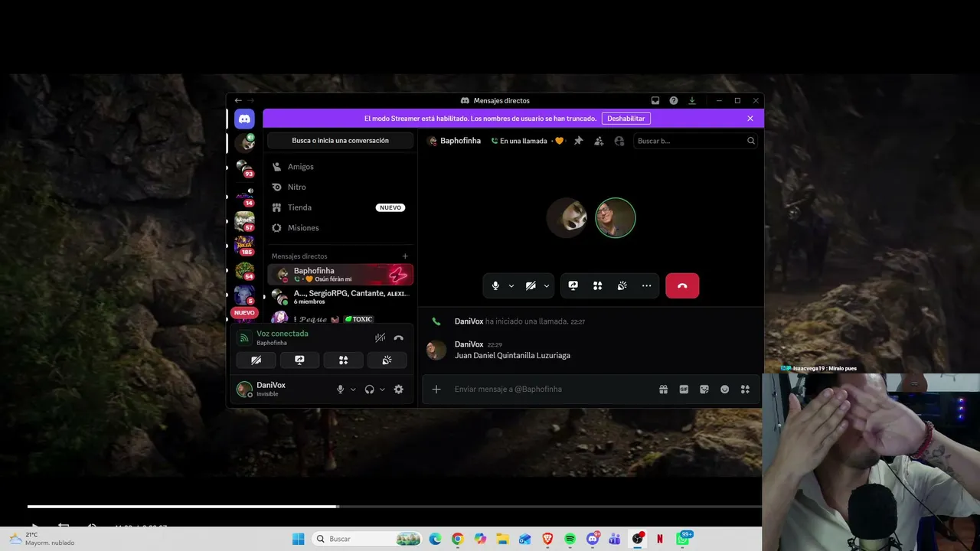Open Discord help icon in title bar
The width and height of the screenshot is (980, 551).
674,100
